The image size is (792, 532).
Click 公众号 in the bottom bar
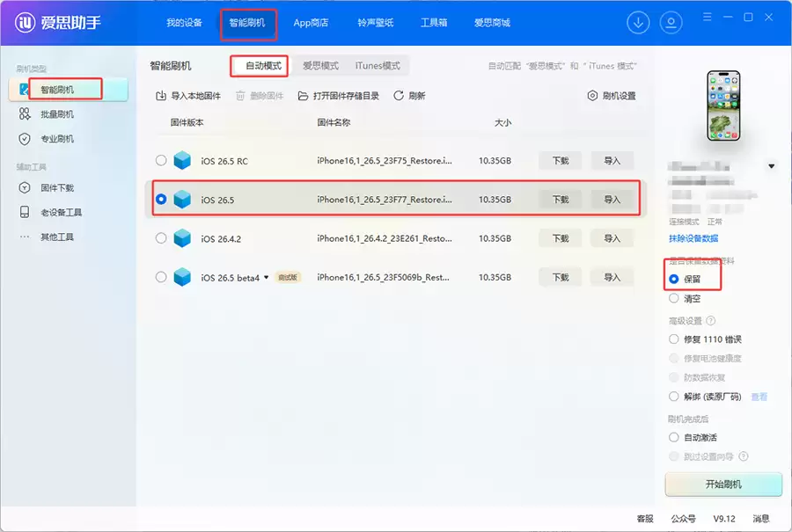tap(683, 519)
